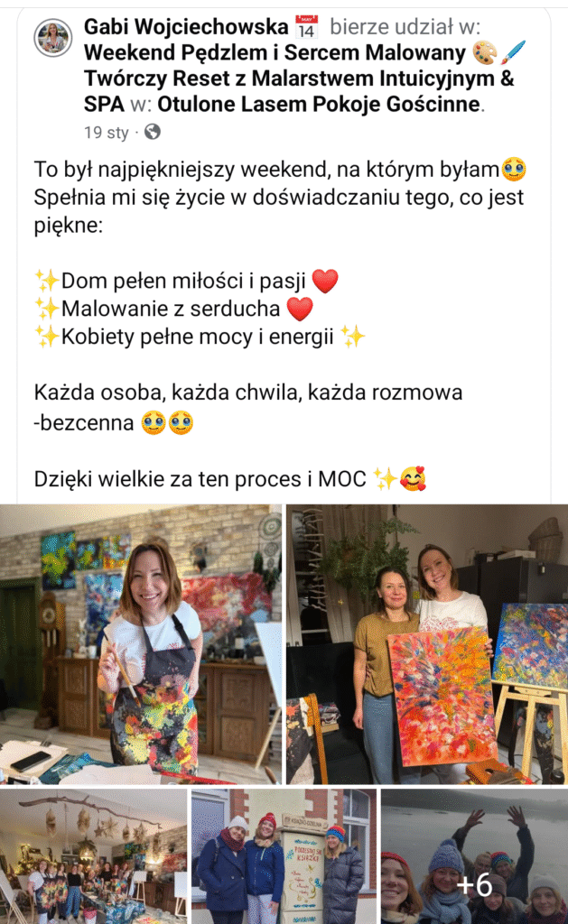This screenshot has height=924, width=568.
Task: Click the paint palette emoji in event title
Action: 484,53
